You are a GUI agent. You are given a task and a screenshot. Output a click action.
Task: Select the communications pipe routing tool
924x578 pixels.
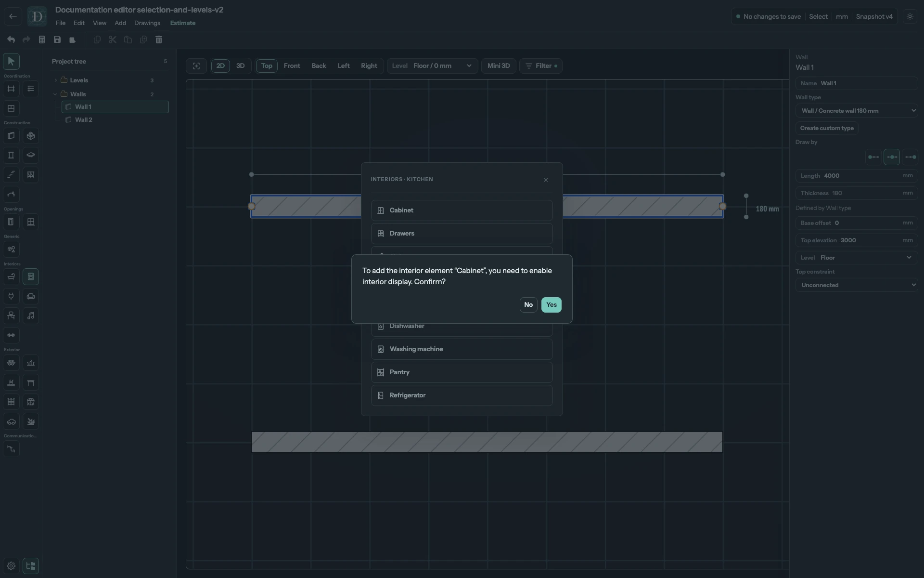click(x=11, y=449)
